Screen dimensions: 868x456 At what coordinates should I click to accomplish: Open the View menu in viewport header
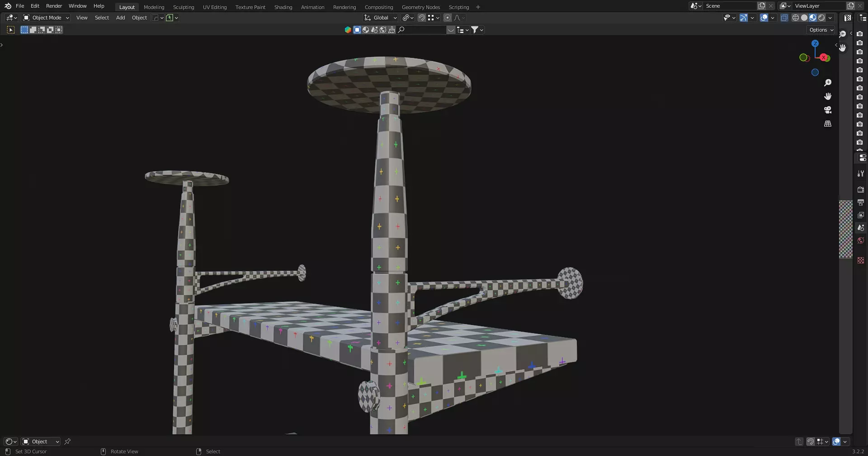82,18
